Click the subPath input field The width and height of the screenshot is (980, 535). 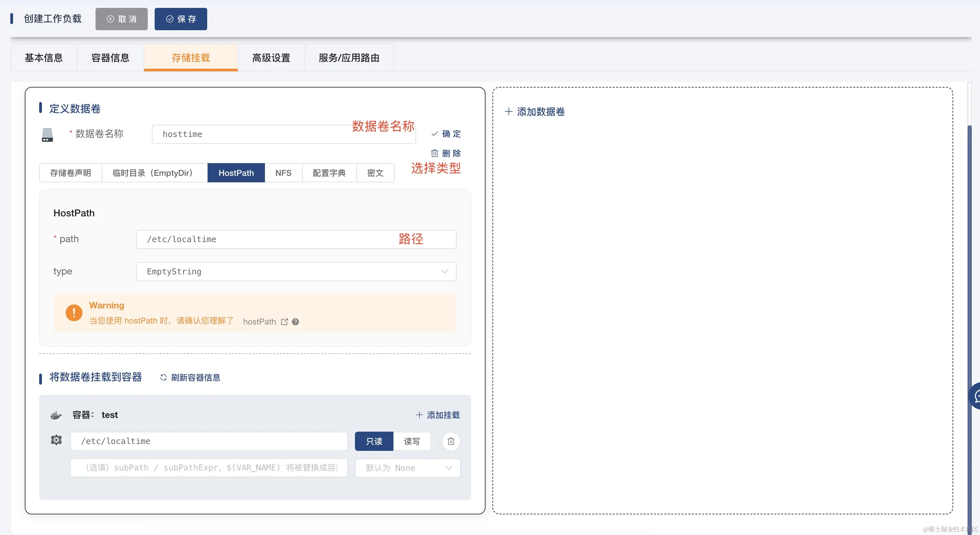(x=209, y=468)
